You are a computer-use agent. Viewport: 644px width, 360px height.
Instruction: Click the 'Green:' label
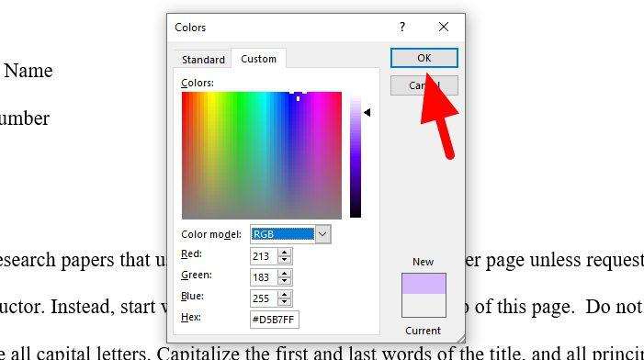tap(197, 275)
